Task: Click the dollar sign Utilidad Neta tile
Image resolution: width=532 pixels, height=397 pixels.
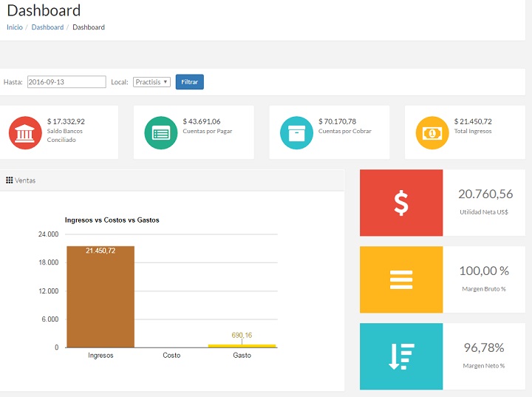Action: coord(401,203)
